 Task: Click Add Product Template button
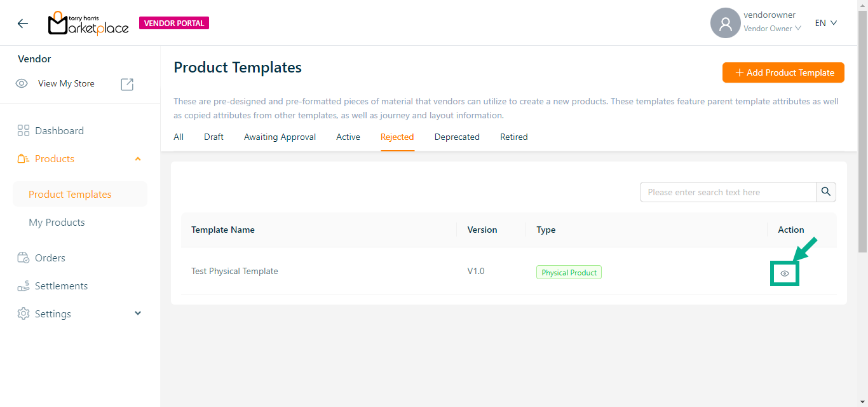[x=783, y=73]
